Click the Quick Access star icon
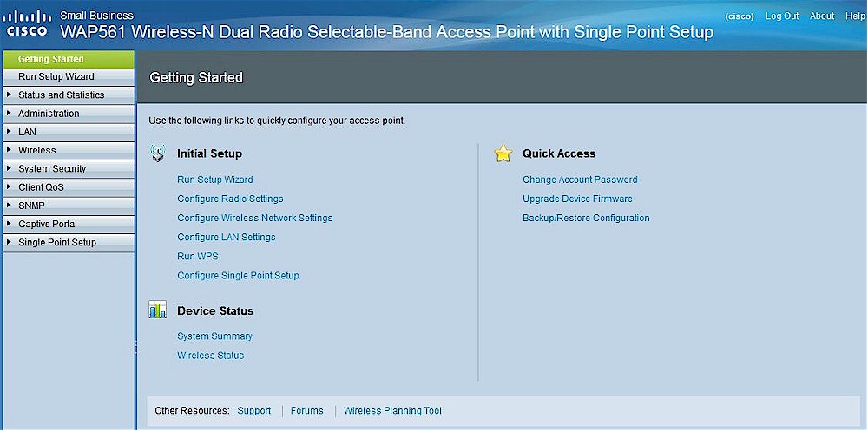The width and height of the screenshot is (868, 431). tap(503, 153)
